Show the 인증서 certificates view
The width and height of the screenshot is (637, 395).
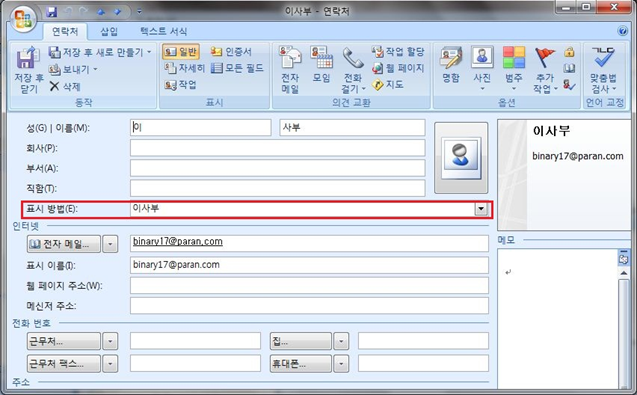(231, 52)
